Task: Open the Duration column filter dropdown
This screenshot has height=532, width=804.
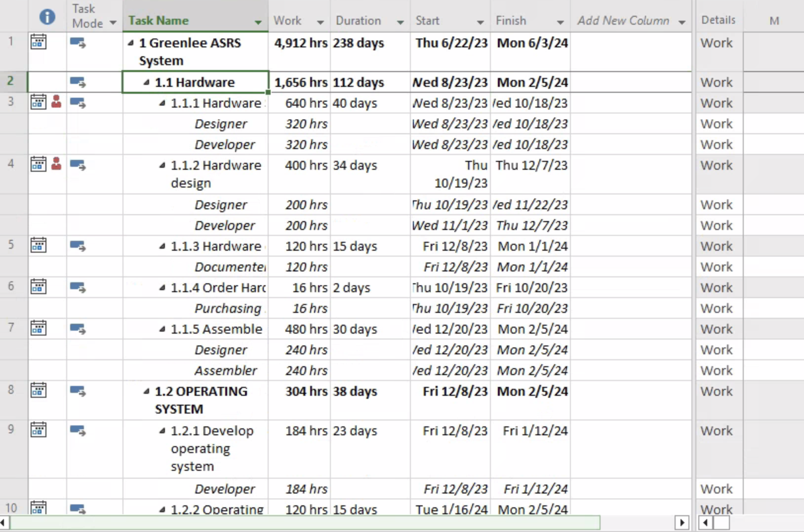Action: pos(400,22)
